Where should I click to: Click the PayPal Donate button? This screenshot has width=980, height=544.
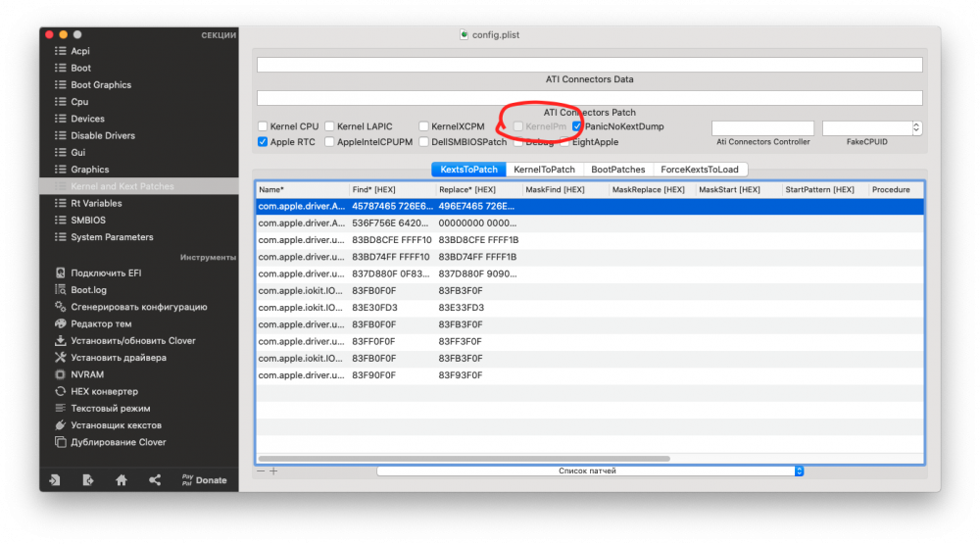point(205,480)
